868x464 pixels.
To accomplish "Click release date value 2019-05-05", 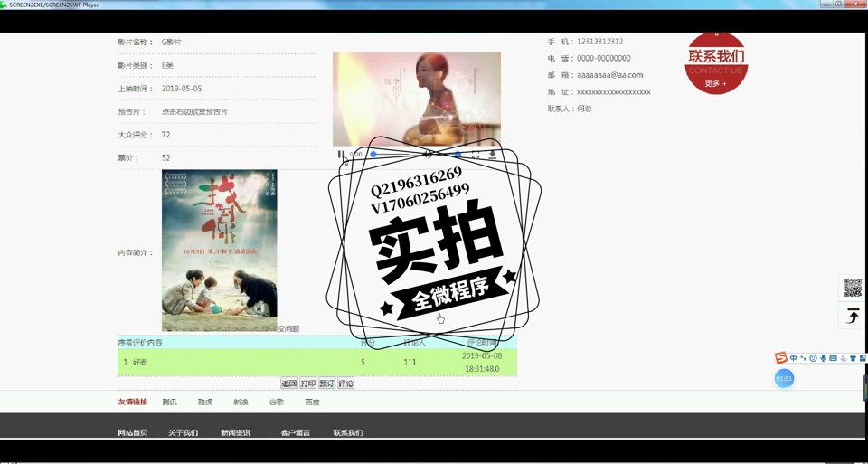I will 182,89.
